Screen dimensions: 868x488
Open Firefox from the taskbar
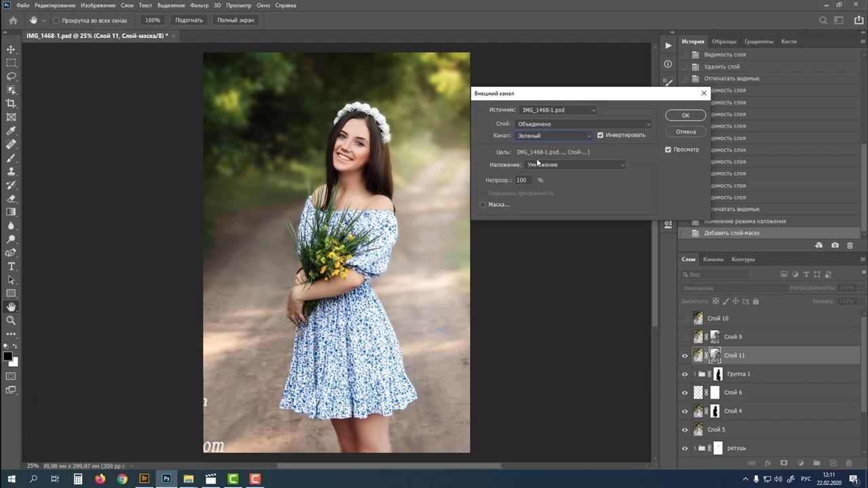point(100,479)
